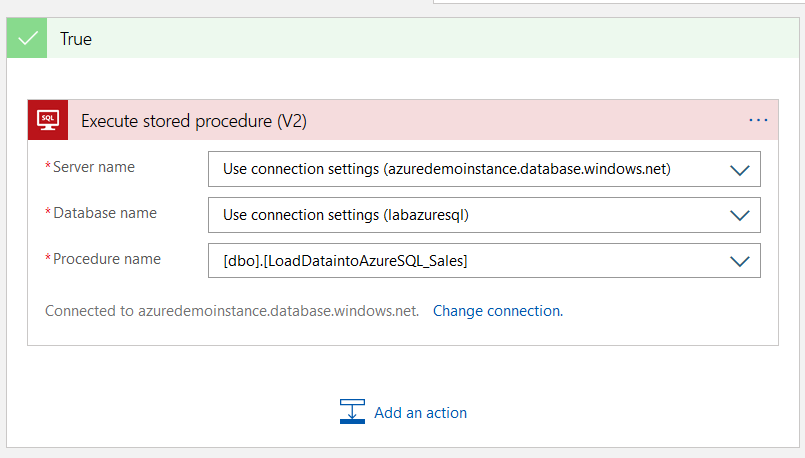Screen dimensions: 805x458
Task: Expand the Database name dropdown chevron
Action: (740, 215)
